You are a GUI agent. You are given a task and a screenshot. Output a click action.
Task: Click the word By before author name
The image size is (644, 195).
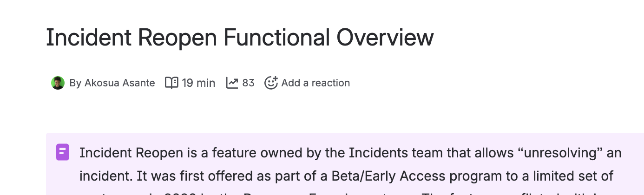(x=75, y=83)
